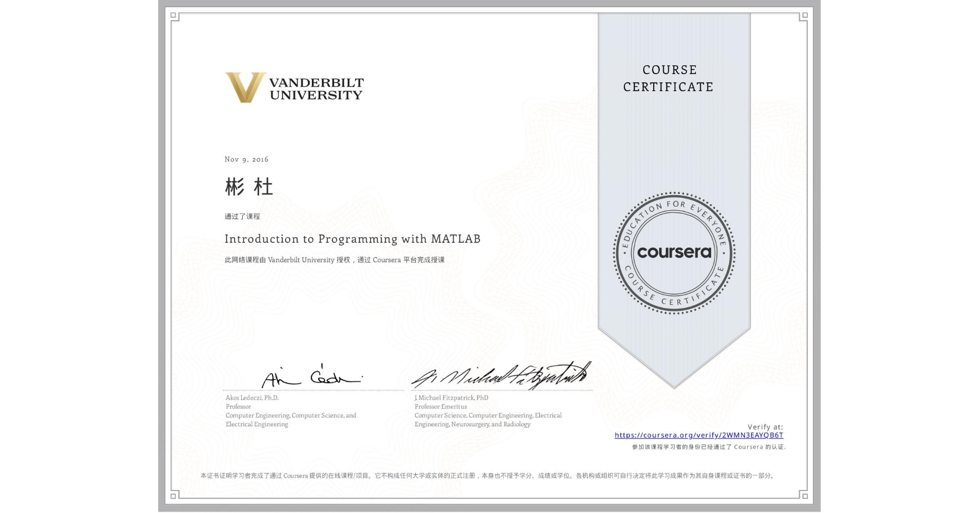
Task: Select the name J. Michael Fitzpatrick, PhD
Action: (451, 397)
